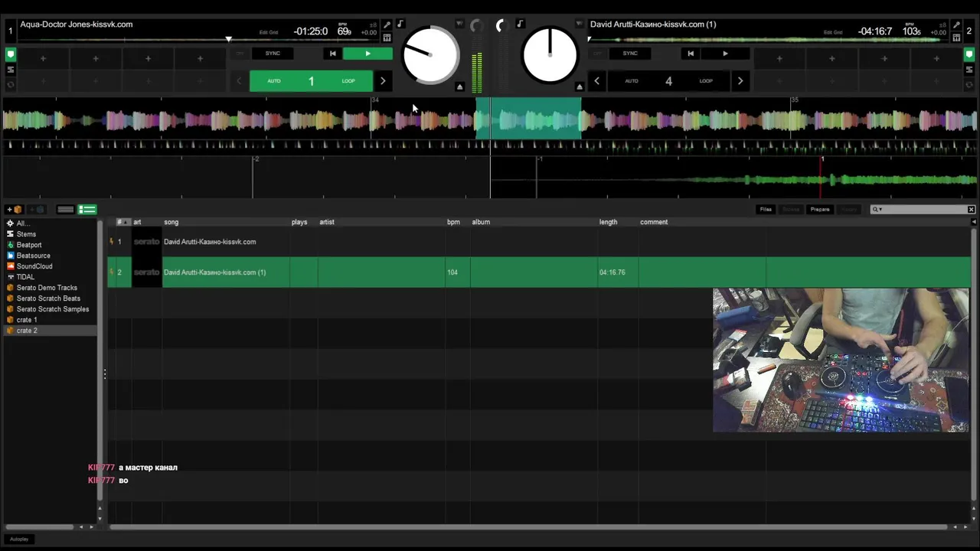Open deck 1 display dropdown
The height and width of the screenshot is (551, 980).
(x=459, y=24)
